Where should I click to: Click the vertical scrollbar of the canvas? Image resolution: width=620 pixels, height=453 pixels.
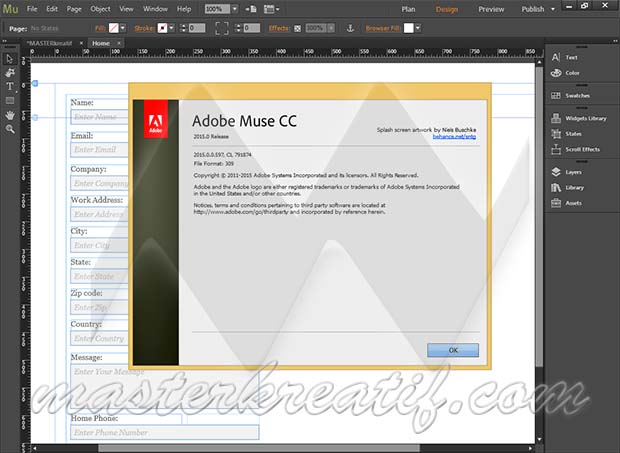(x=539, y=217)
